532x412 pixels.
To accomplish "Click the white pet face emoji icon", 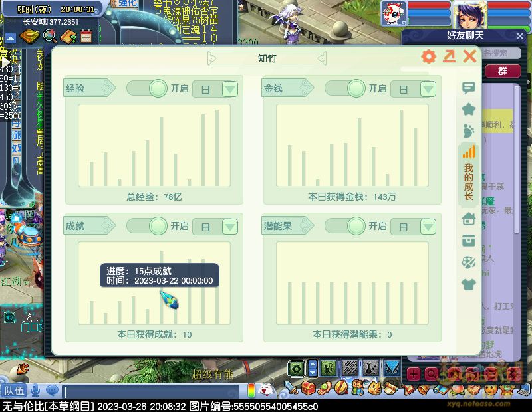I will 267,389.
